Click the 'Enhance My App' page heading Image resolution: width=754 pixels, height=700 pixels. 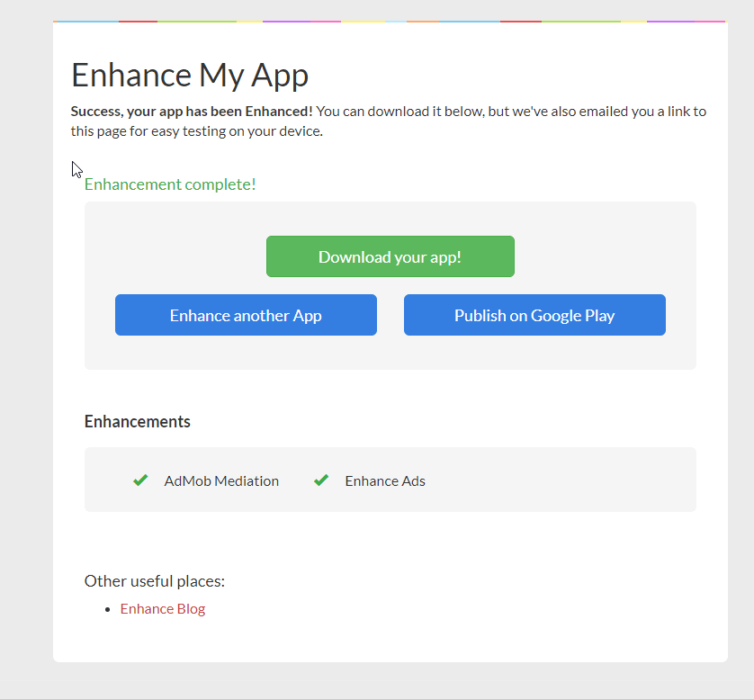(x=189, y=75)
